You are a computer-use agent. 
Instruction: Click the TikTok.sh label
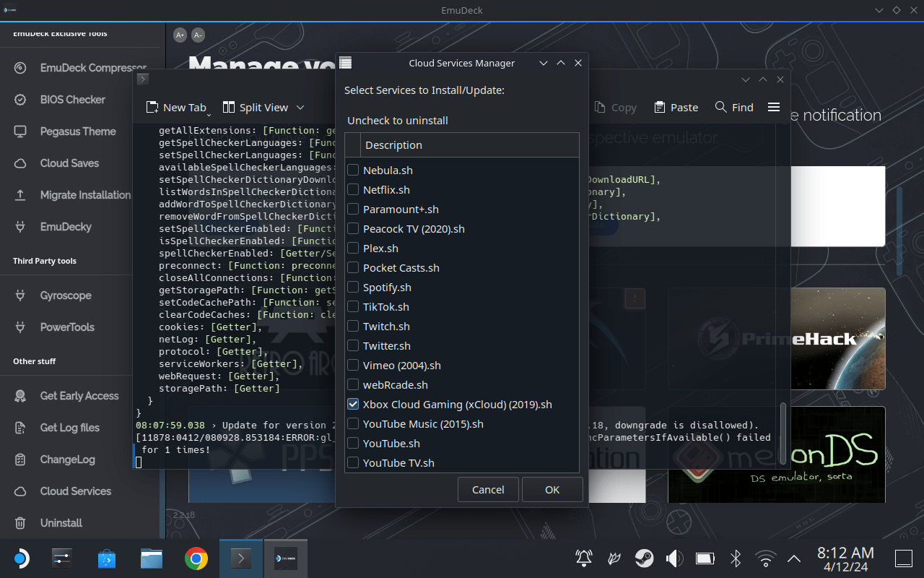point(386,306)
